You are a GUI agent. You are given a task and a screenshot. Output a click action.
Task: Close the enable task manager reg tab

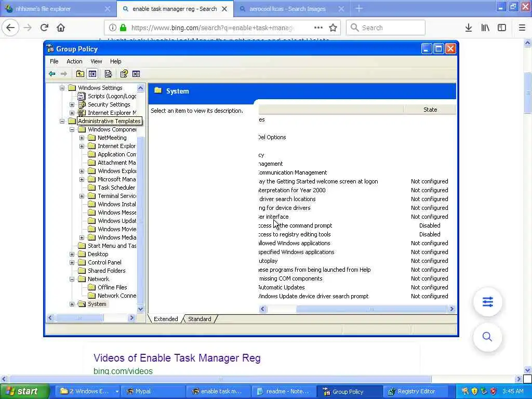tap(224, 9)
